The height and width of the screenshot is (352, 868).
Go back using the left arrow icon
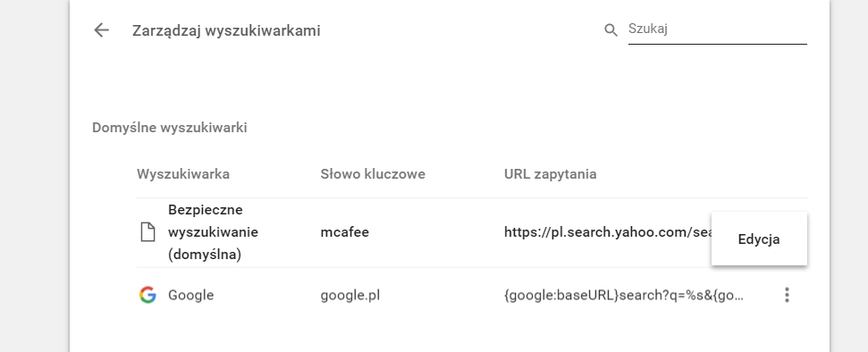click(101, 29)
